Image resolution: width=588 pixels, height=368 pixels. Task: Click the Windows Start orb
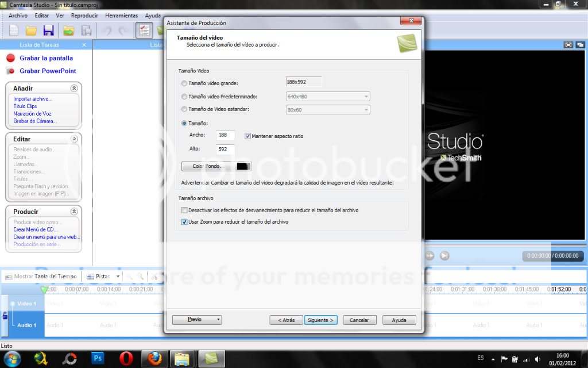tap(13, 359)
